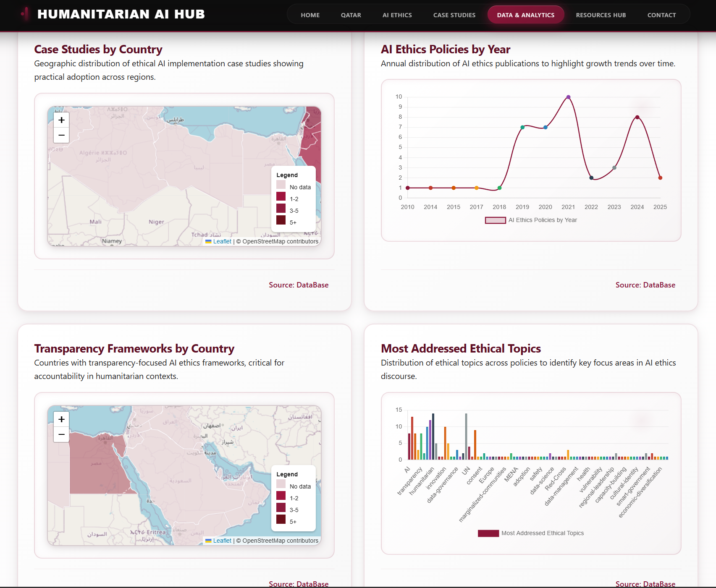
Task: Click Leaflet link on Case Studies map
Action: (x=222, y=241)
